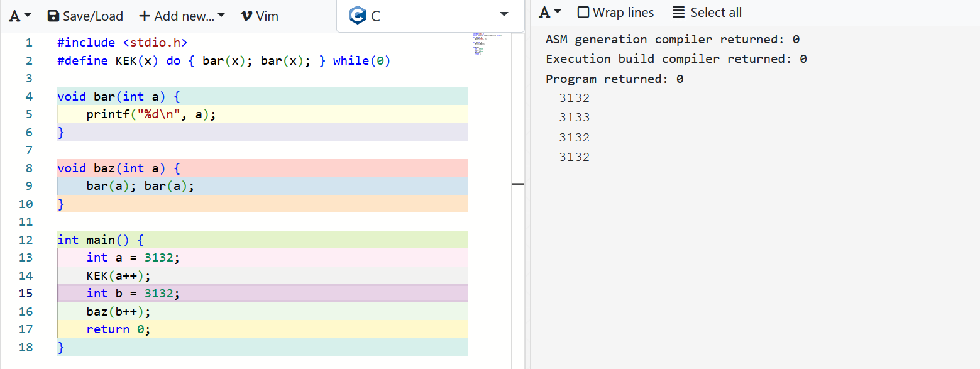Click the Select all lines icon
The height and width of the screenshot is (369, 980).
pyautogui.click(x=678, y=13)
